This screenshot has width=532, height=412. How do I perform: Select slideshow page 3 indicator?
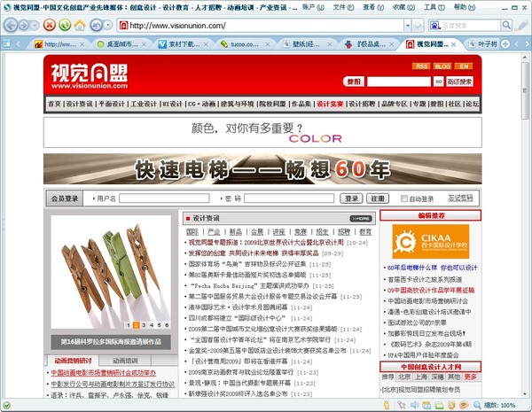click(144, 325)
